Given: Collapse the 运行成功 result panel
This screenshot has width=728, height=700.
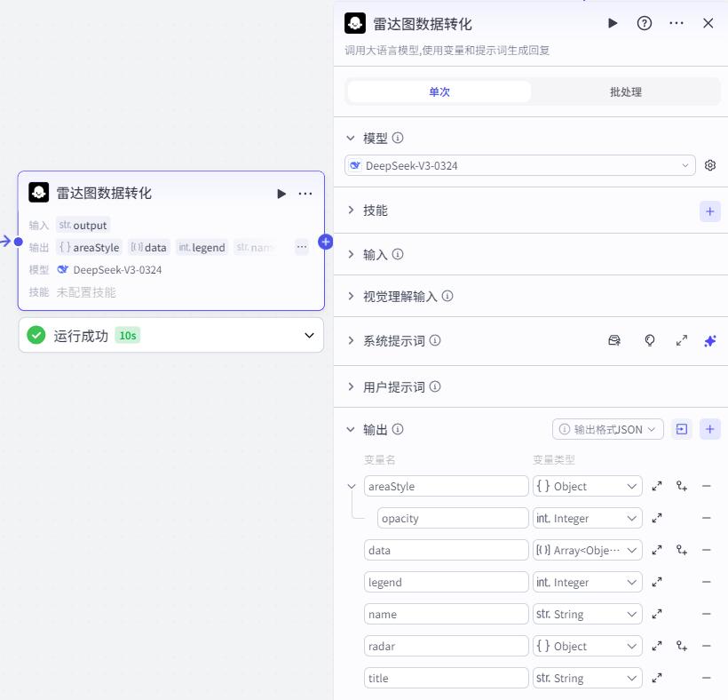Looking at the screenshot, I should click(308, 336).
